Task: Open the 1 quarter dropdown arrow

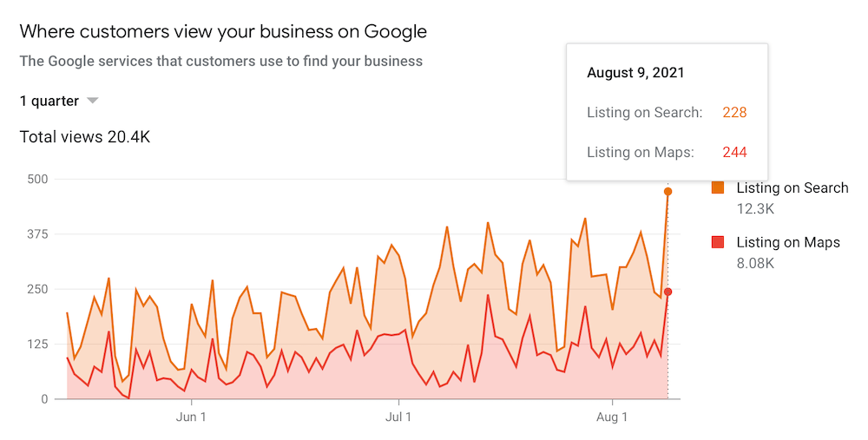Action: [93, 101]
